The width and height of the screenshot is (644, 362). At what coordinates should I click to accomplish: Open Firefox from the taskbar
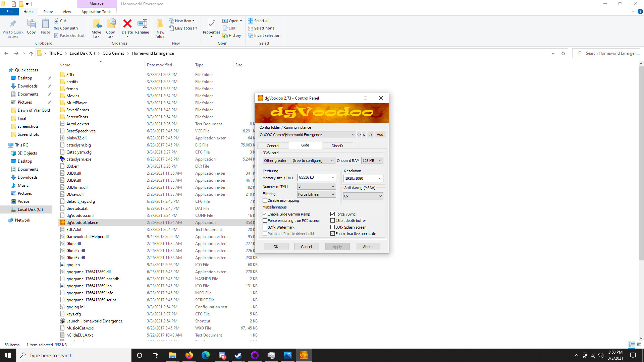(x=189, y=355)
